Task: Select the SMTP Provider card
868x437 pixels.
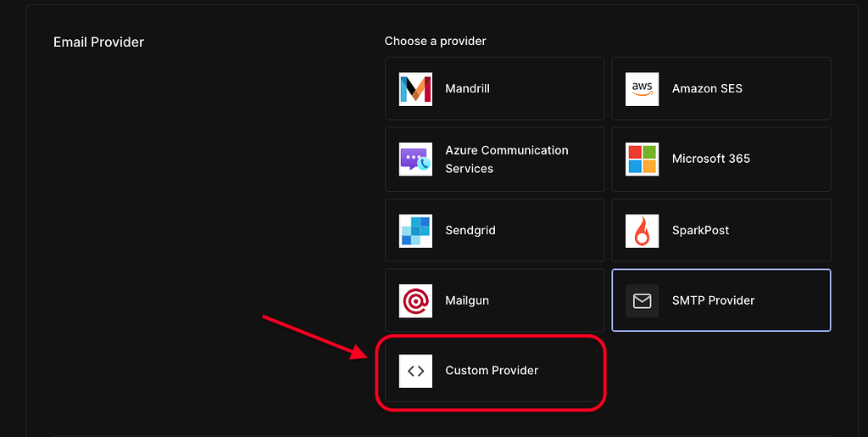Action: [x=721, y=300]
